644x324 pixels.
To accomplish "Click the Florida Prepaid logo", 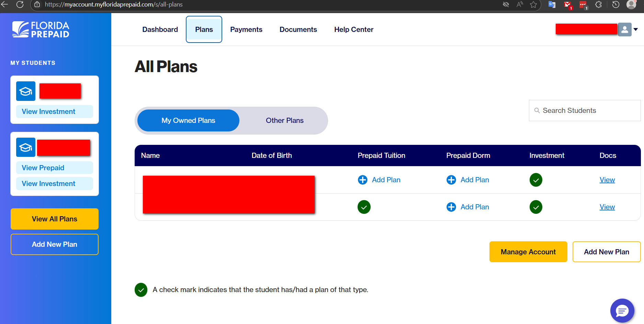I will coord(41,30).
